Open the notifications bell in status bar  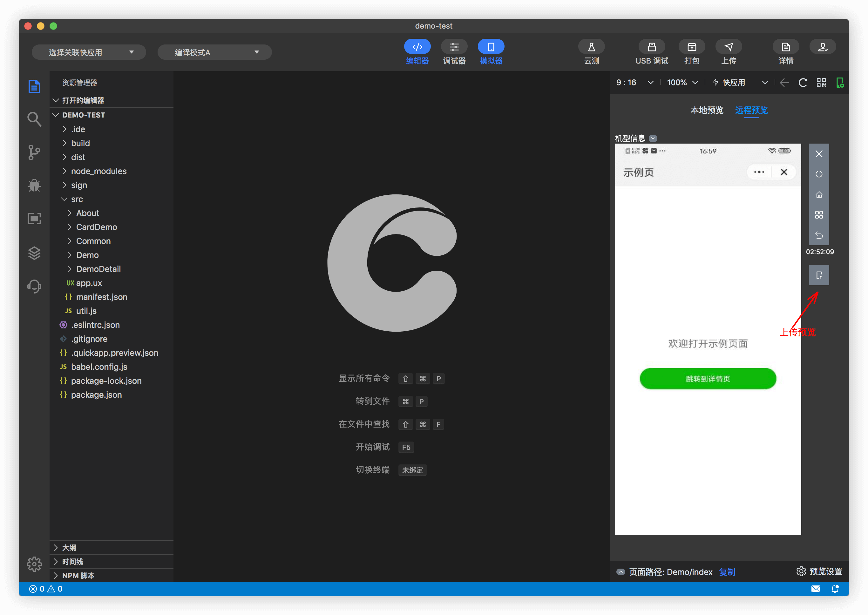(835, 589)
